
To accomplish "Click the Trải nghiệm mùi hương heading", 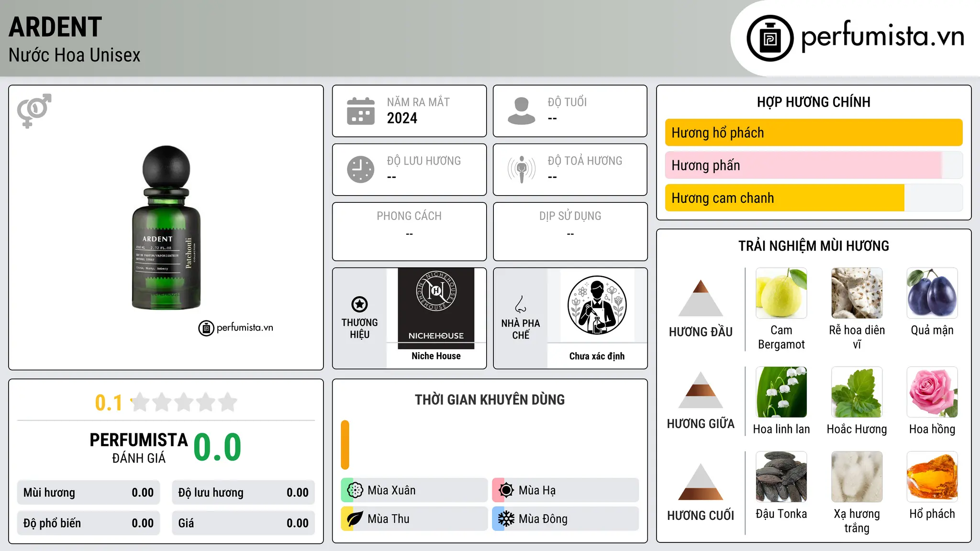I will tap(813, 246).
